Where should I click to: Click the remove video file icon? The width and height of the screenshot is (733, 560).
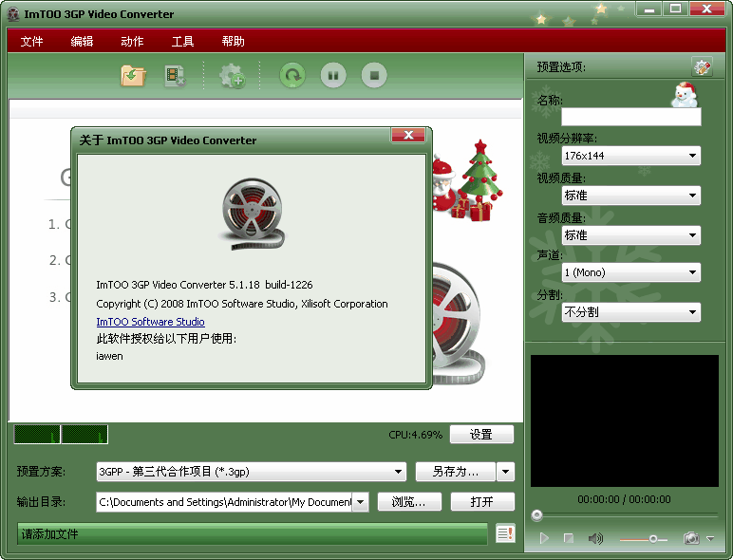[x=175, y=76]
